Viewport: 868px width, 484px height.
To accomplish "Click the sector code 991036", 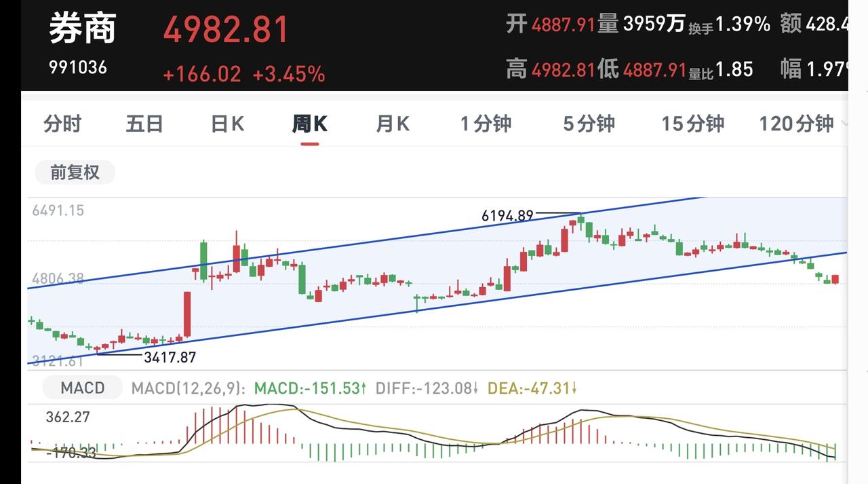I will point(78,67).
